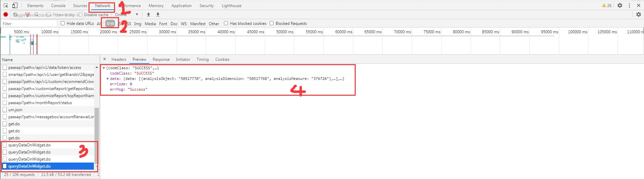Focus the Filter text field
Viewport: 644px width, 179px height.
click(x=30, y=24)
